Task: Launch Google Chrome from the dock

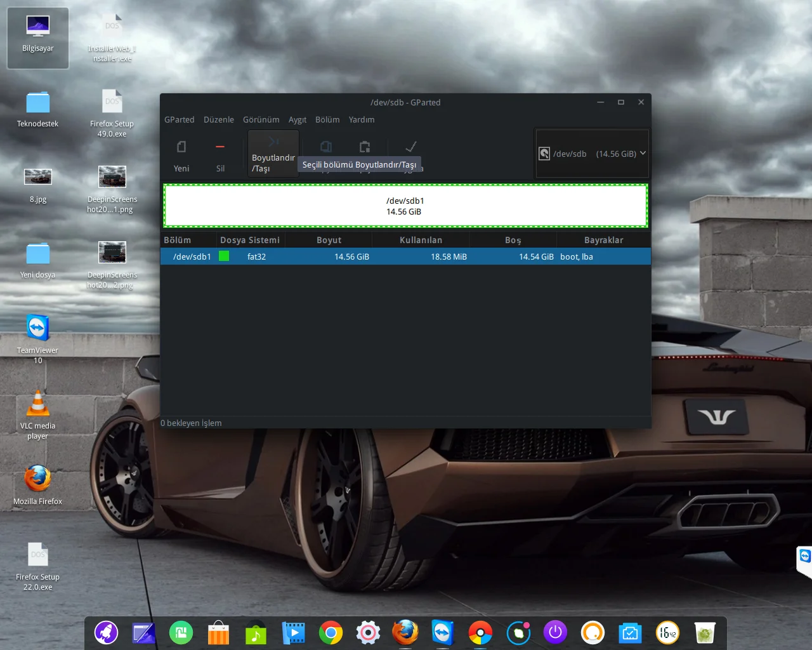Action: (x=331, y=633)
